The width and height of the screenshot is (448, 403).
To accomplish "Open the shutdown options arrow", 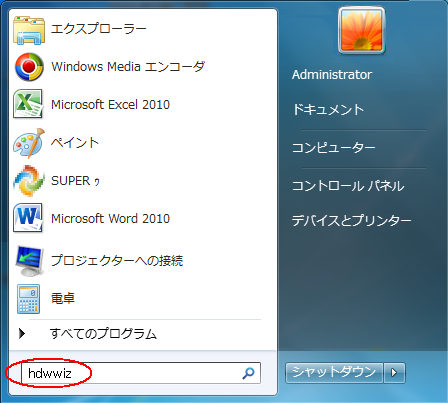I will pyautogui.click(x=394, y=372).
